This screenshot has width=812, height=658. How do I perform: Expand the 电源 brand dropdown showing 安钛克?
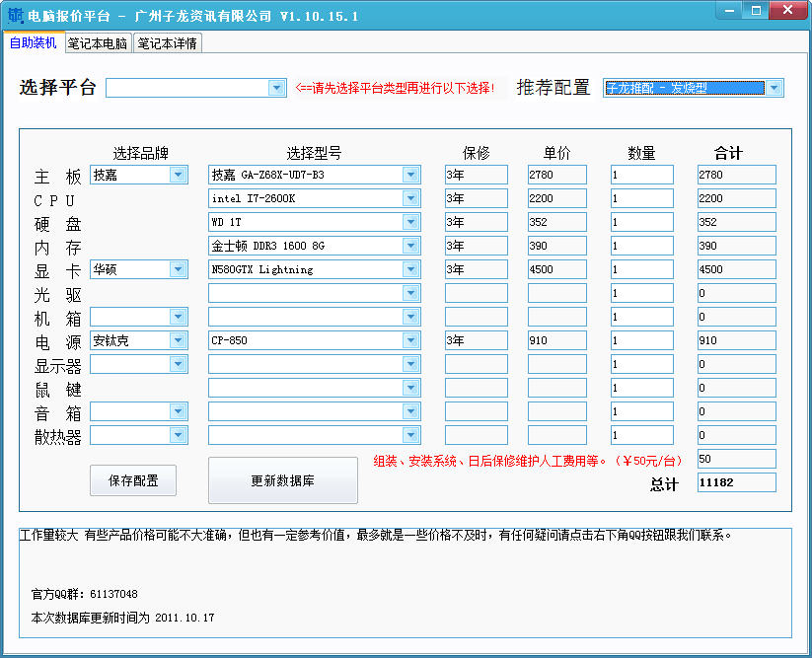(x=178, y=340)
